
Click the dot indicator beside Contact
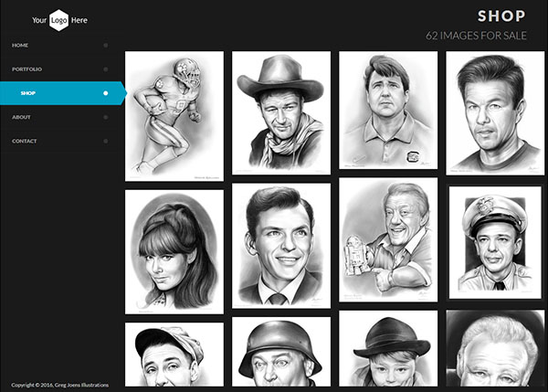click(x=106, y=141)
